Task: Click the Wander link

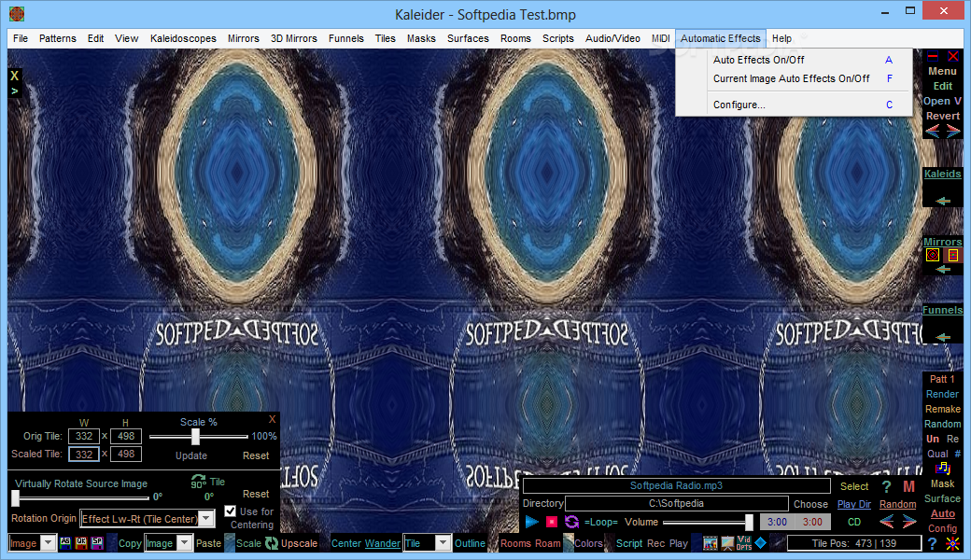Action: pos(382,543)
